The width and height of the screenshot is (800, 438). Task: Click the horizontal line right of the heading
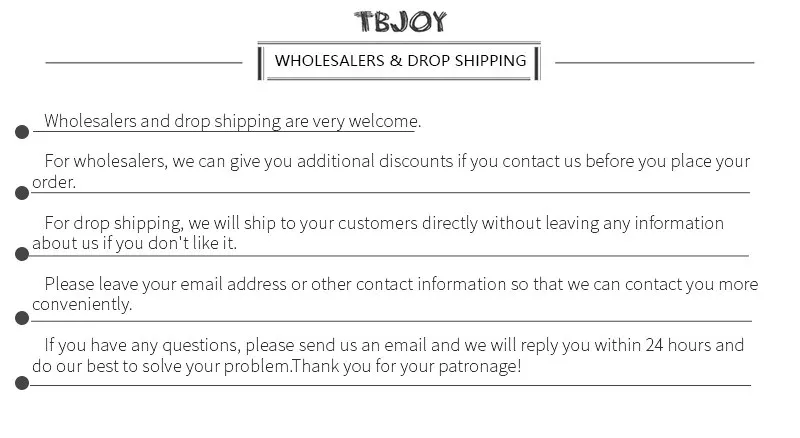(654, 62)
